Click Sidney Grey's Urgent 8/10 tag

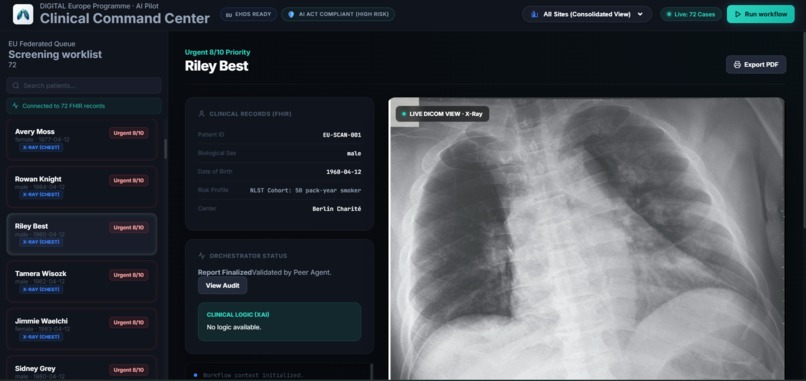tap(129, 370)
